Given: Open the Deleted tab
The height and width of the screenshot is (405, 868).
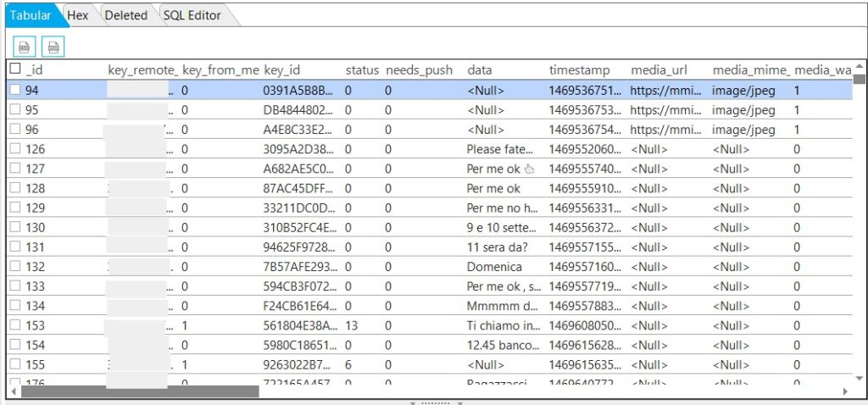Looking at the screenshot, I should click(x=126, y=15).
